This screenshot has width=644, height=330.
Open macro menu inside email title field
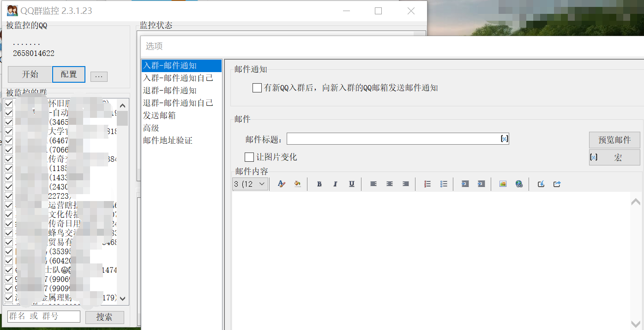pos(504,139)
